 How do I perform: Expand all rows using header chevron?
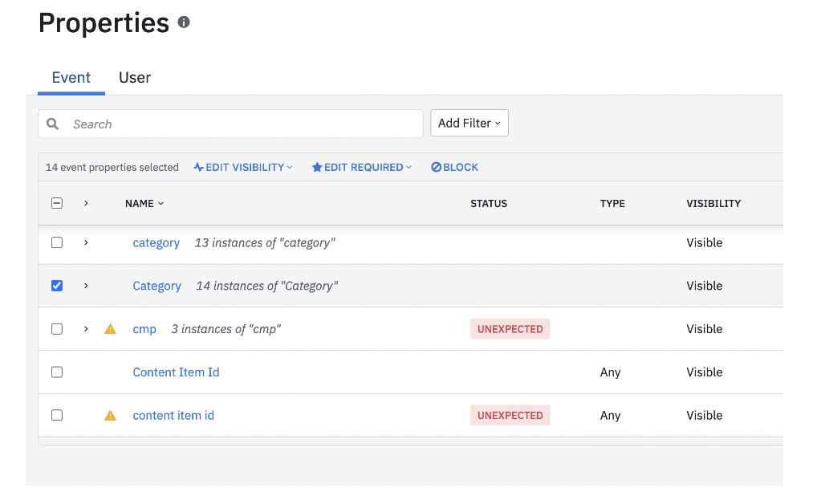[86, 203]
